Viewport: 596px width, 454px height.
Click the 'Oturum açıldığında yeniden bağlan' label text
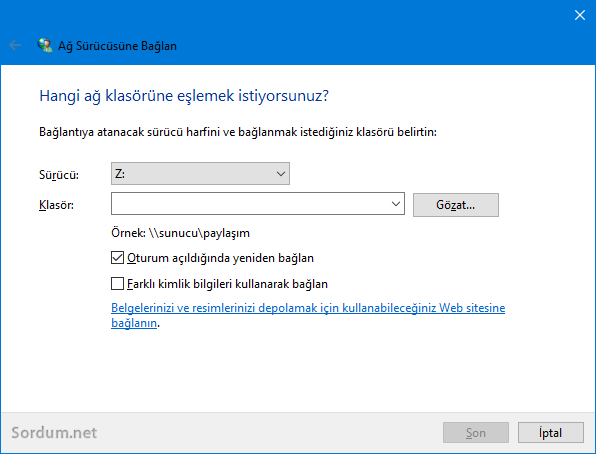pyautogui.click(x=220, y=258)
